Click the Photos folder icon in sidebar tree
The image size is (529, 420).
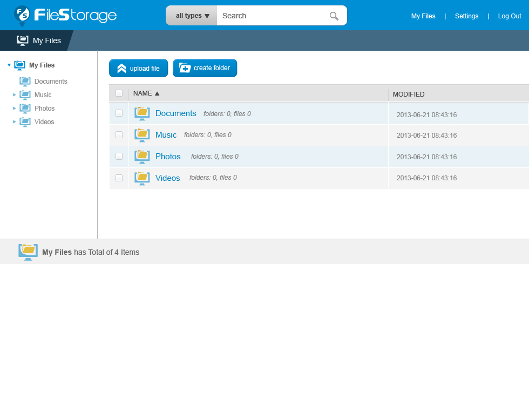25,109
